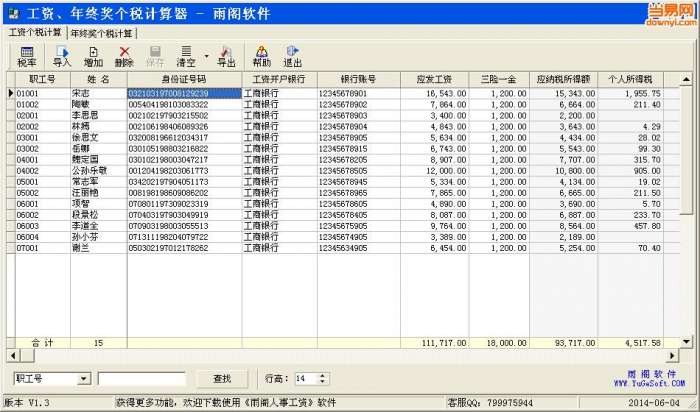The width and height of the screenshot is (700, 412).
Task: Export data with 导出 icon
Action: (x=226, y=57)
